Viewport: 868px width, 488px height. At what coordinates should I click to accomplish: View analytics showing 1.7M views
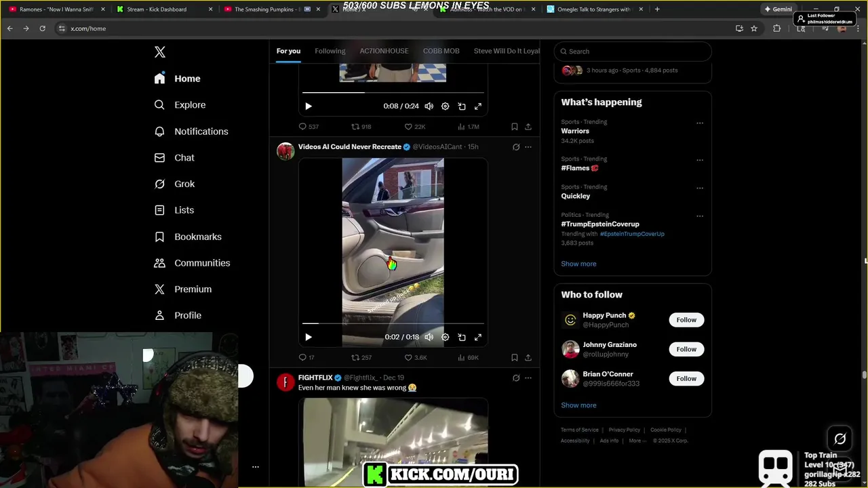click(x=469, y=127)
